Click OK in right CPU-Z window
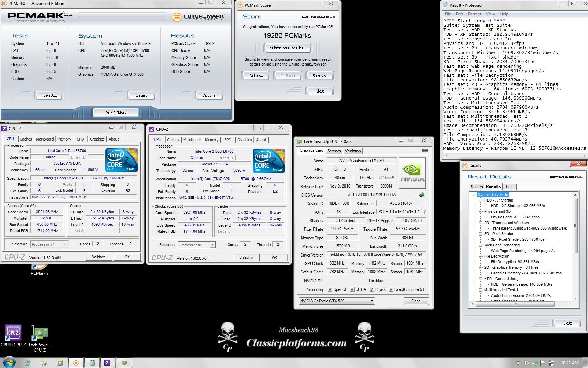588x368 pixels. 274,258
